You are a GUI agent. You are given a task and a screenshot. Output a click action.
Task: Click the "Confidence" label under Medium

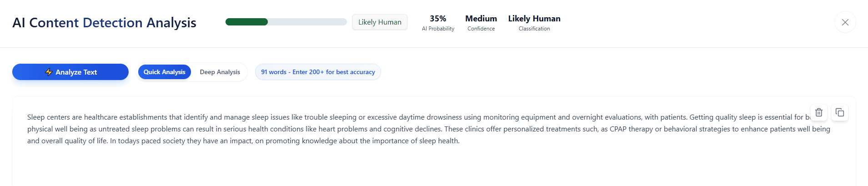click(481, 29)
